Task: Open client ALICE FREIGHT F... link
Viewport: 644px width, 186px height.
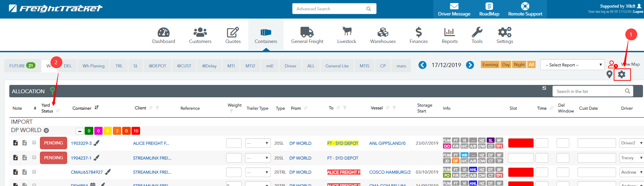Action: click(151, 143)
